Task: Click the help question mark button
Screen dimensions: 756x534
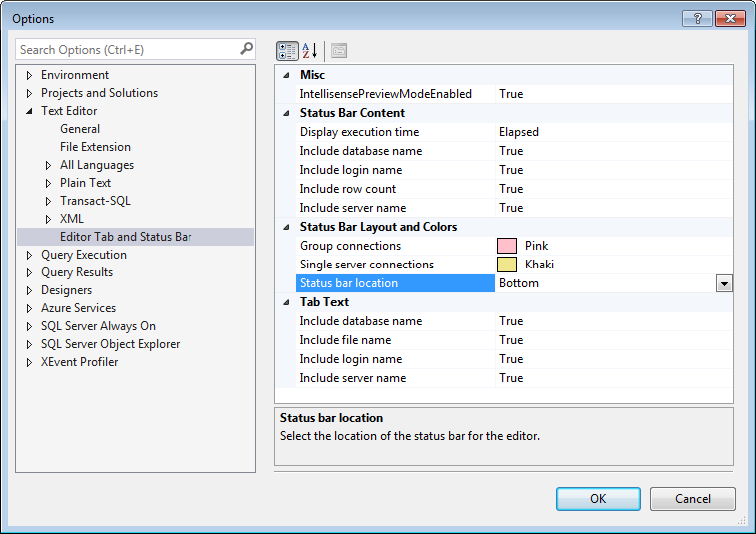Action: tap(696, 18)
